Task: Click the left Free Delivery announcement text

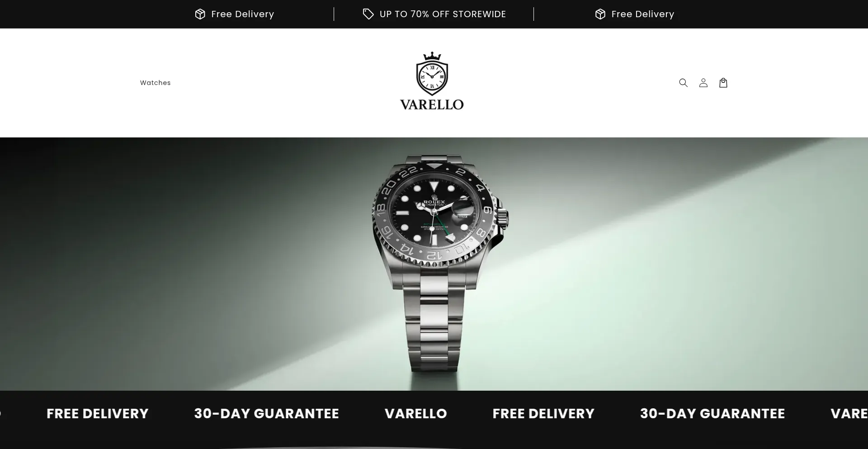Action: pyautogui.click(x=242, y=14)
